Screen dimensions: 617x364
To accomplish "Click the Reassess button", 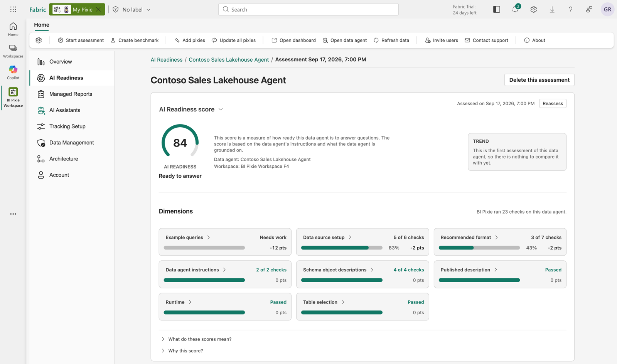I will coord(553,103).
